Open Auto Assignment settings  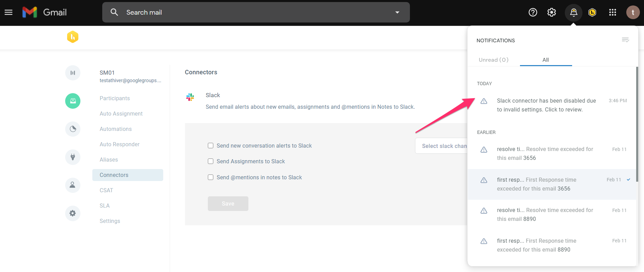tap(121, 114)
